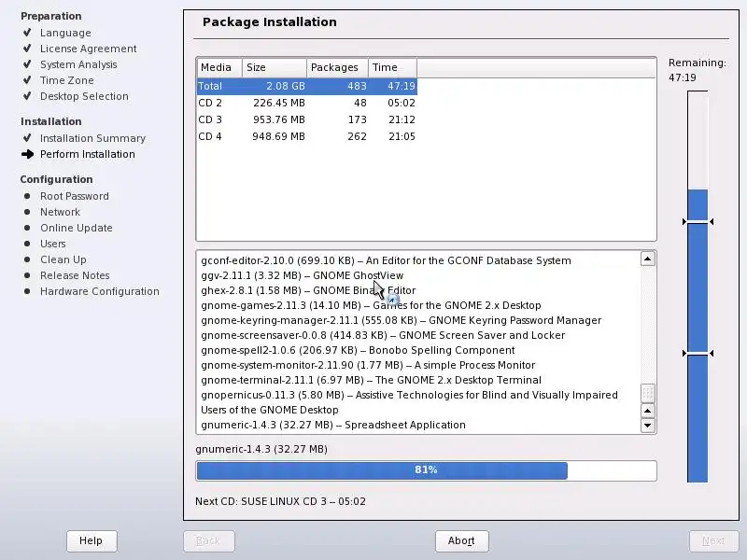Click the Time Zone checkmark icon
Screen dimensions: 747x560
27,79
